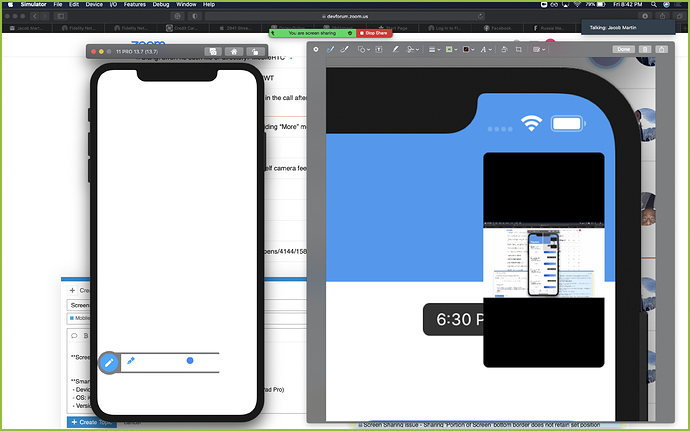
Task: Click Safari show tab overview icon
Action: pos(679,16)
